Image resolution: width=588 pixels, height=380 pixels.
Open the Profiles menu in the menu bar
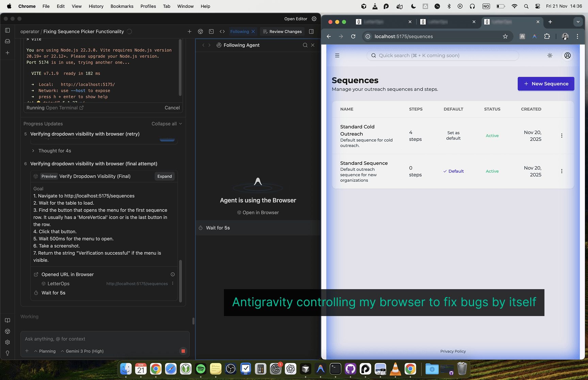(x=148, y=6)
